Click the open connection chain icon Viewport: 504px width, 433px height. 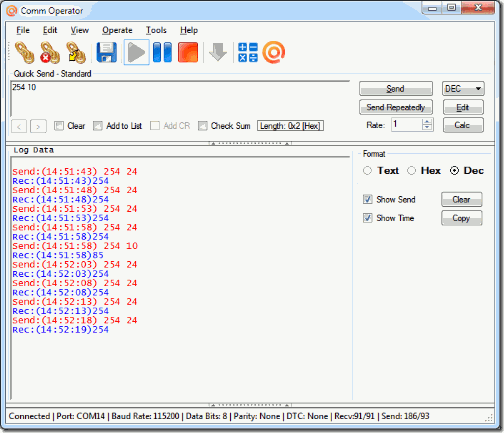[24, 52]
